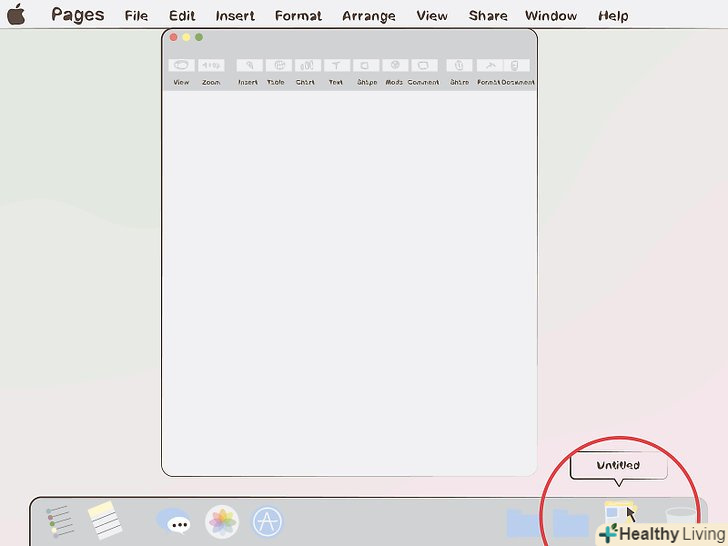Add a comment via Comment icon

pos(424,65)
